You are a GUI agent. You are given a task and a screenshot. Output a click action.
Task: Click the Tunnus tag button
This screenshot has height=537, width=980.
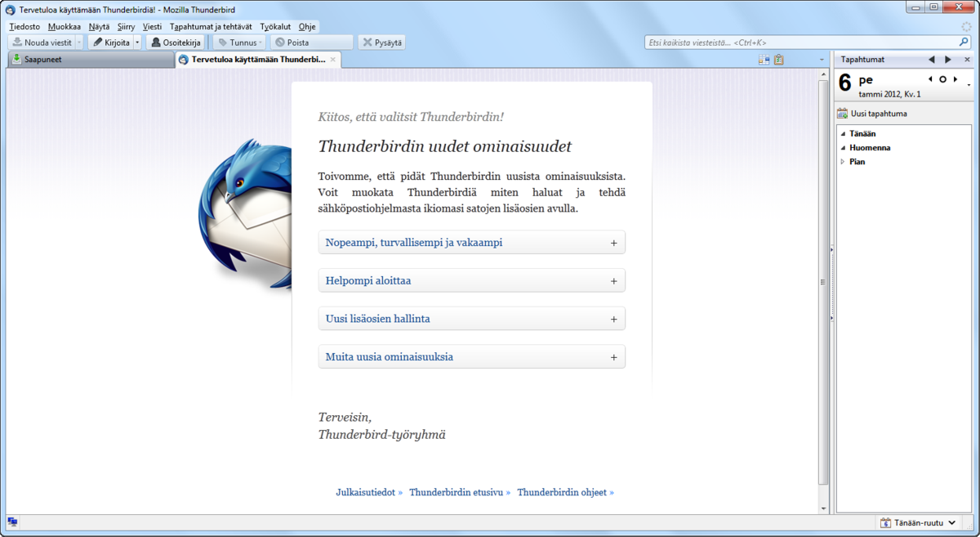(x=239, y=43)
